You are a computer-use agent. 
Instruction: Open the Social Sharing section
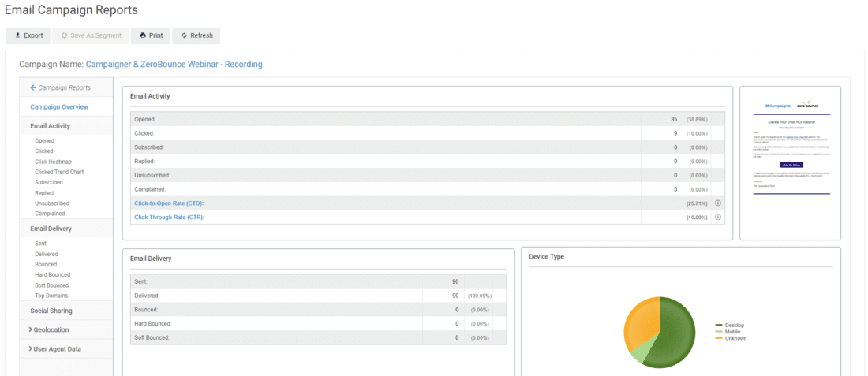tap(51, 311)
